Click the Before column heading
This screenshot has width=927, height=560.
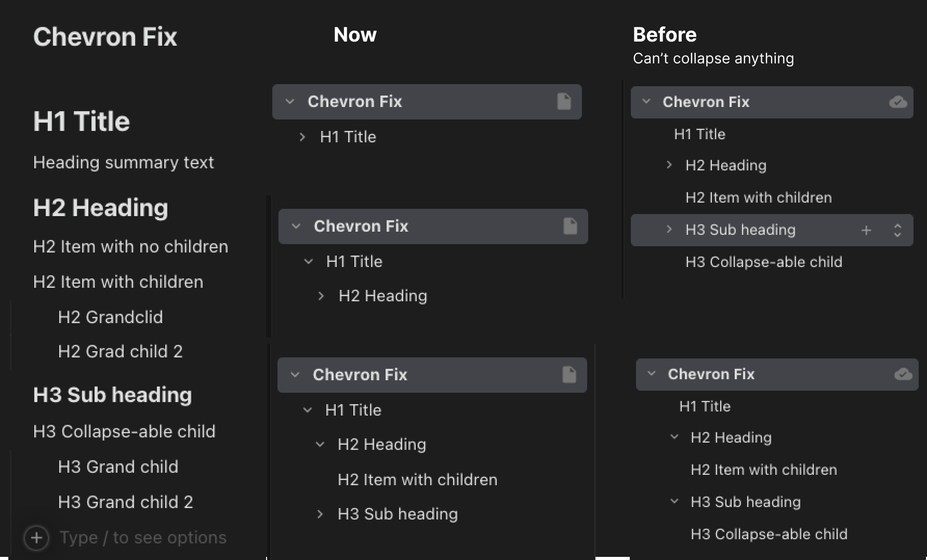pos(665,35)
